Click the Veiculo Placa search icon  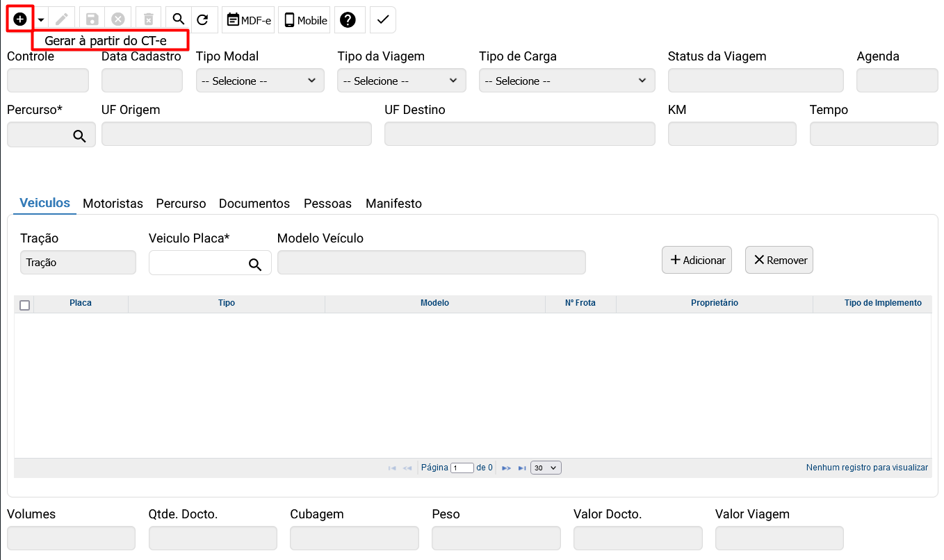255,264
